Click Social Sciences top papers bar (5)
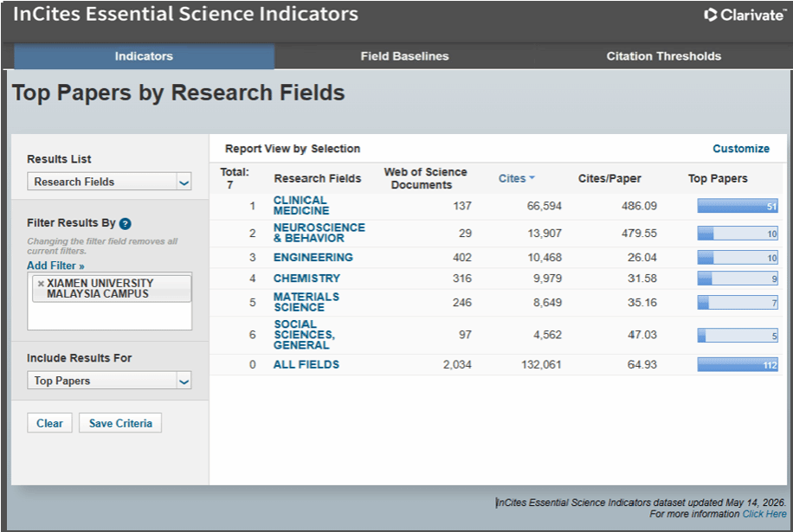 pyautogui.click(x=738, y=335)
